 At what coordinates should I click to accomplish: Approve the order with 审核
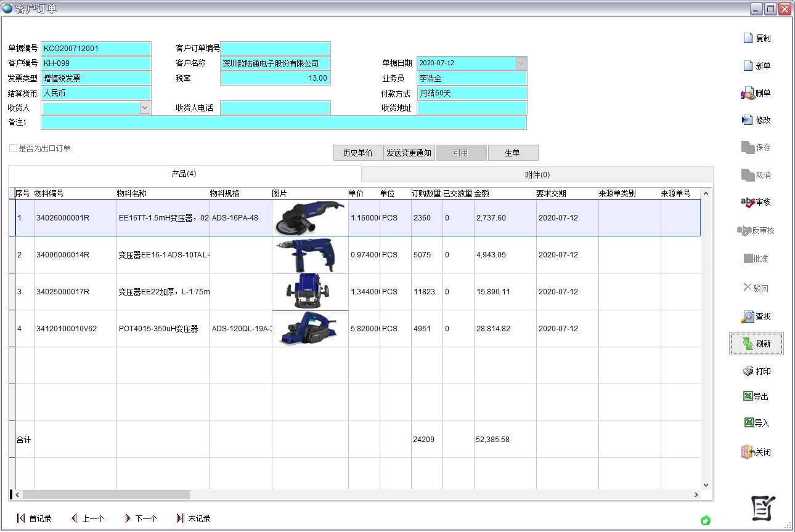[747, 203]
